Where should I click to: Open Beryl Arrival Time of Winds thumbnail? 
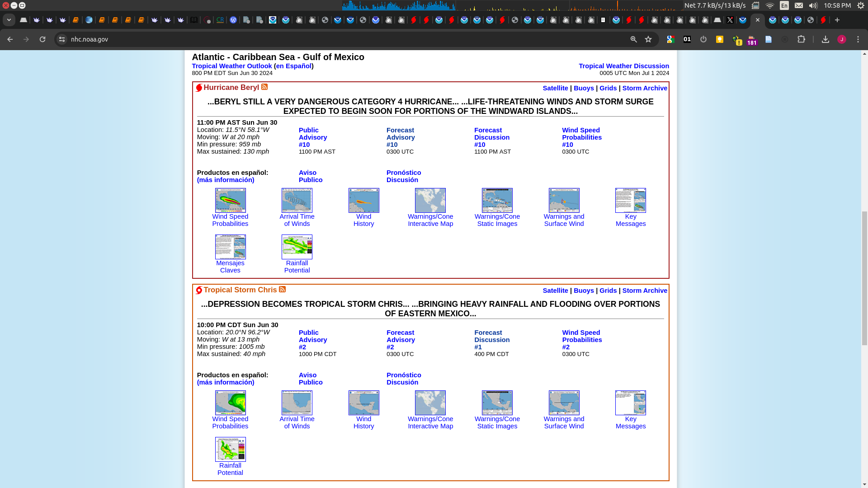tap(297, 200)
